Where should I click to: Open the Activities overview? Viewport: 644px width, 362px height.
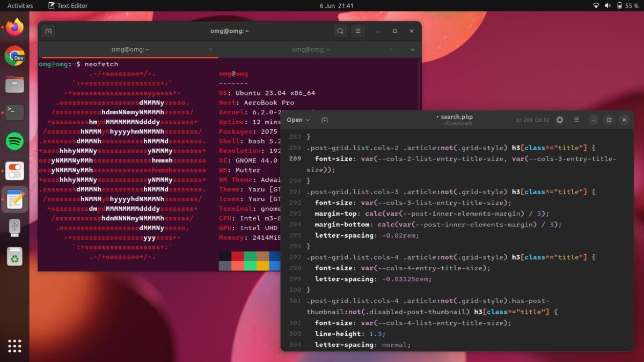pyautogui.click(x=20, y=5)
